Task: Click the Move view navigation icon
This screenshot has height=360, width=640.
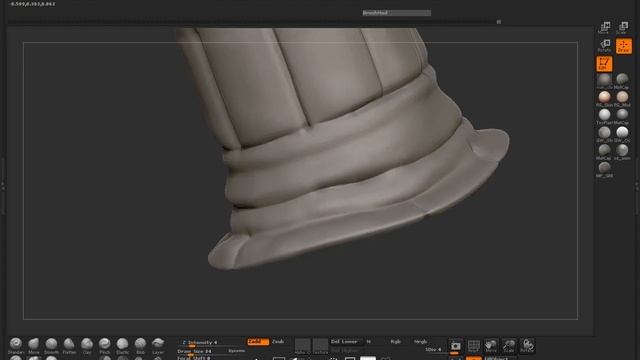Action: [x=491, y=346]
